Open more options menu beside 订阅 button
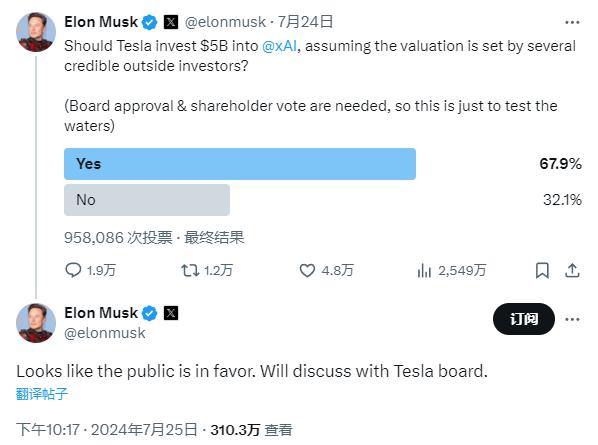The height and width of the screenshot is (445, 598). pos(572,319)
